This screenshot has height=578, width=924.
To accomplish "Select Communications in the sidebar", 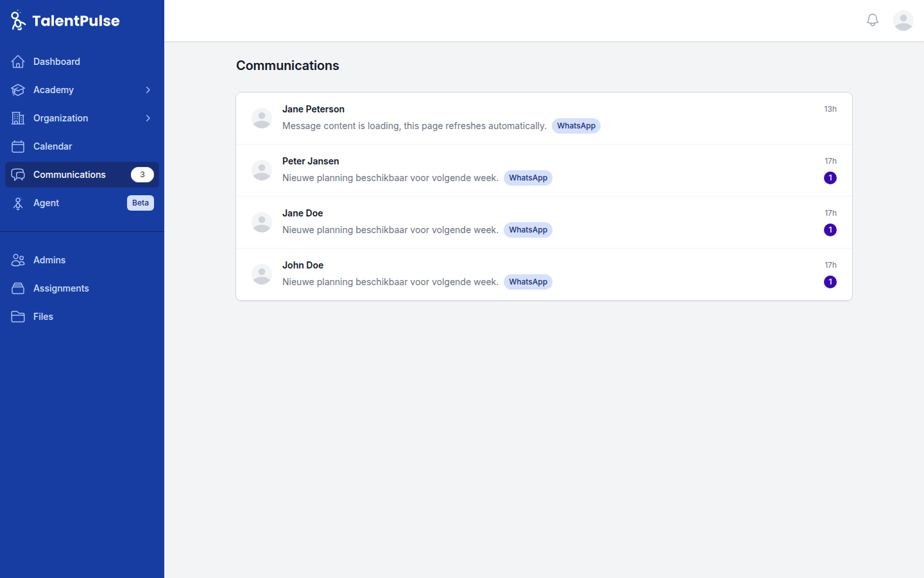I will [x=69, y=175].
